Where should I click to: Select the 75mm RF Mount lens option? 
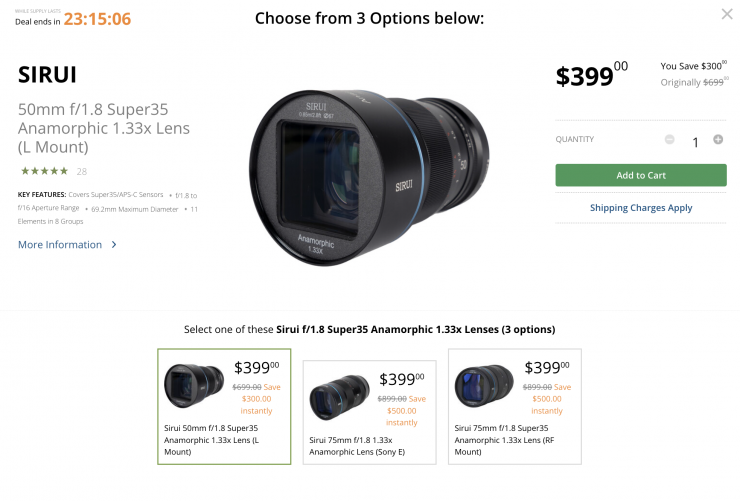[514, 406]
